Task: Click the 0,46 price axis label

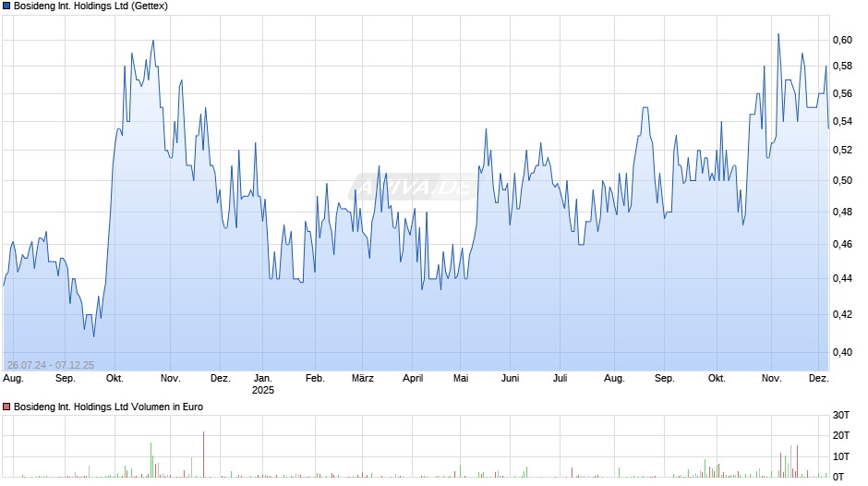Action: point(842,244)
